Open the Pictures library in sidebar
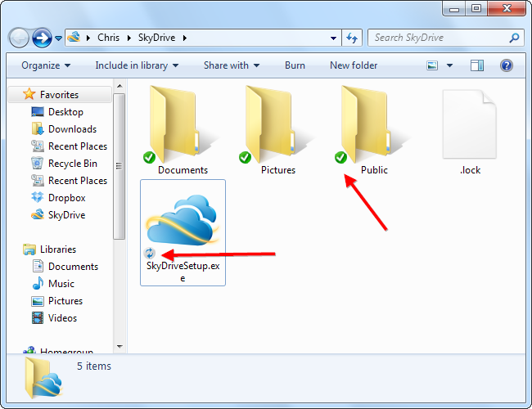Screen dimensions: 532x409 click(65, 301)
